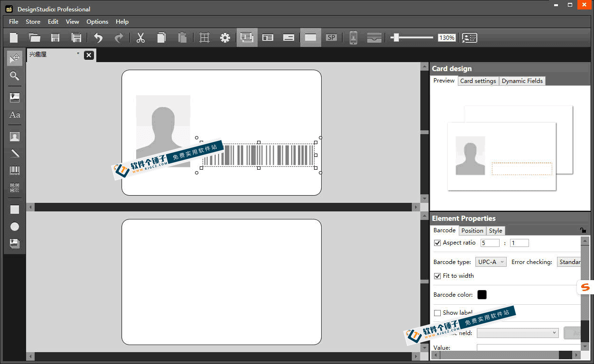This screenshot has height=364, width=594.
Task: Copy the selected element
Action: 161,37
